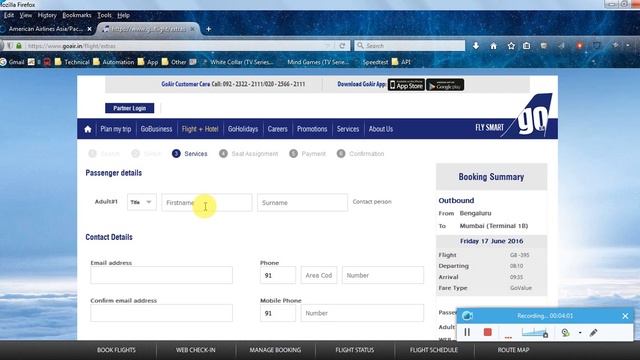The width and height of the screenshot is (640, 360).
Task: Click the Mobile Phone country code field
Action: (x=278, y=313)
